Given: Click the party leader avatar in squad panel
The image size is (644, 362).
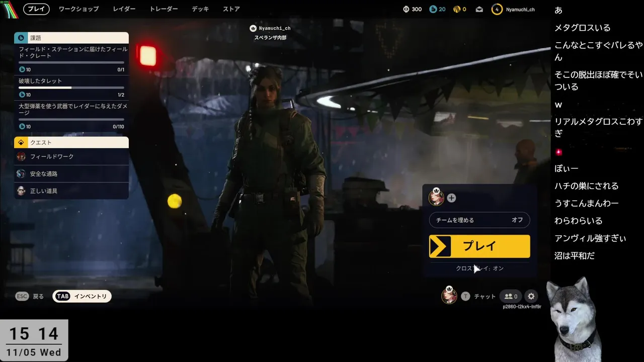Looking at the screenshot, I should pos(436,197).
